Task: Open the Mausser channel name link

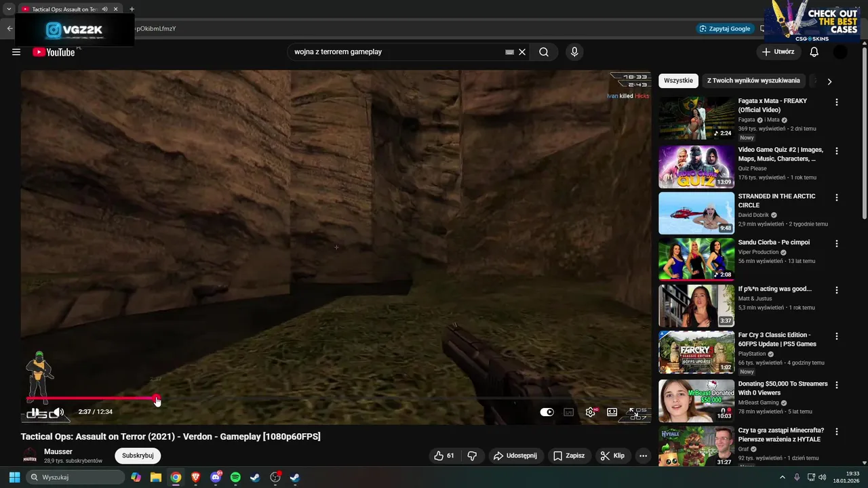Action: click(58, 451)
